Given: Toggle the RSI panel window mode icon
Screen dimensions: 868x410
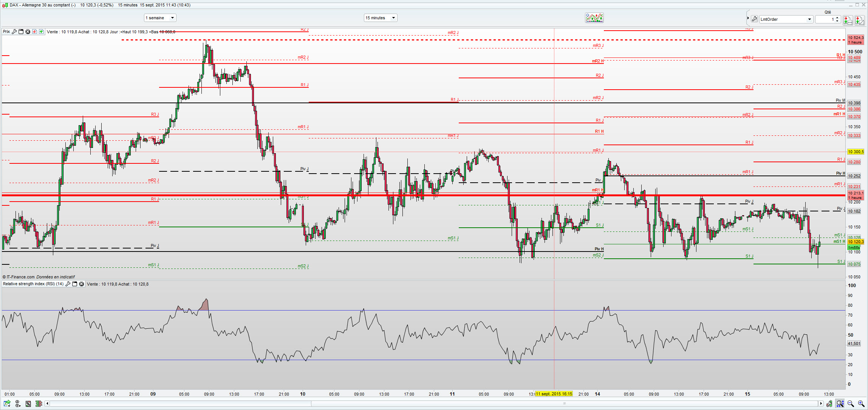Looking at the screenshot, I should 74,284.
